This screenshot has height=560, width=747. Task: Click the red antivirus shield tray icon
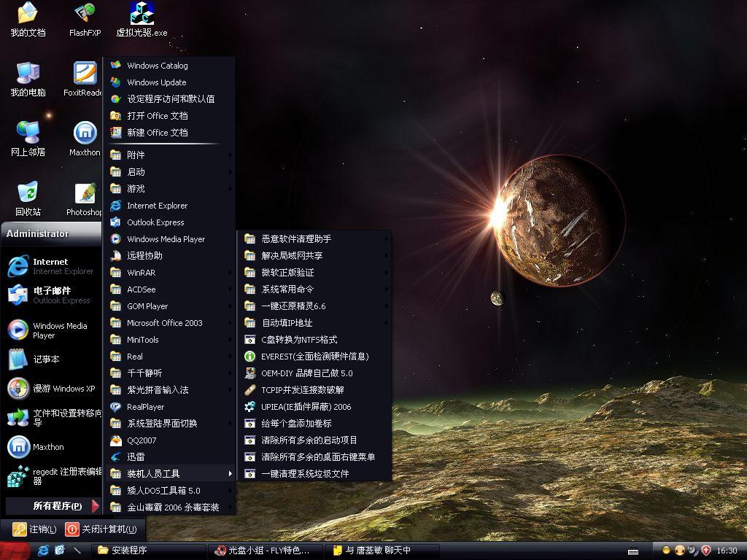tap(705, 551)
